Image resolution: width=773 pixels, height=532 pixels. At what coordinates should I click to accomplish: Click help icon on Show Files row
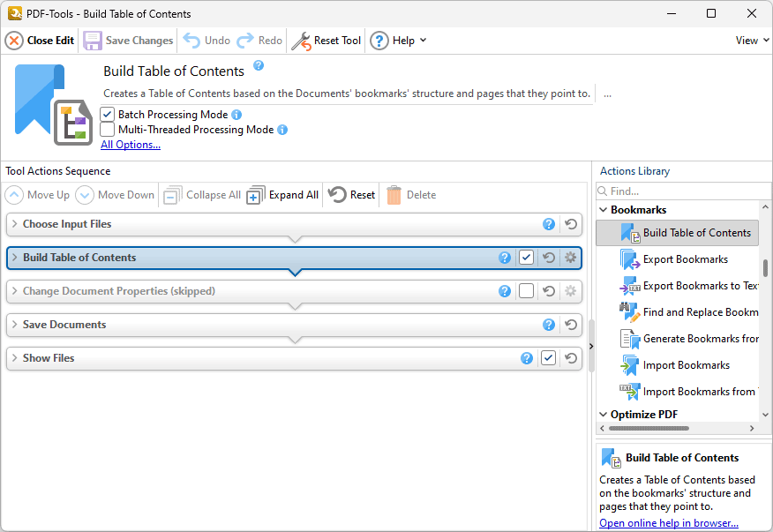point(527,358)
